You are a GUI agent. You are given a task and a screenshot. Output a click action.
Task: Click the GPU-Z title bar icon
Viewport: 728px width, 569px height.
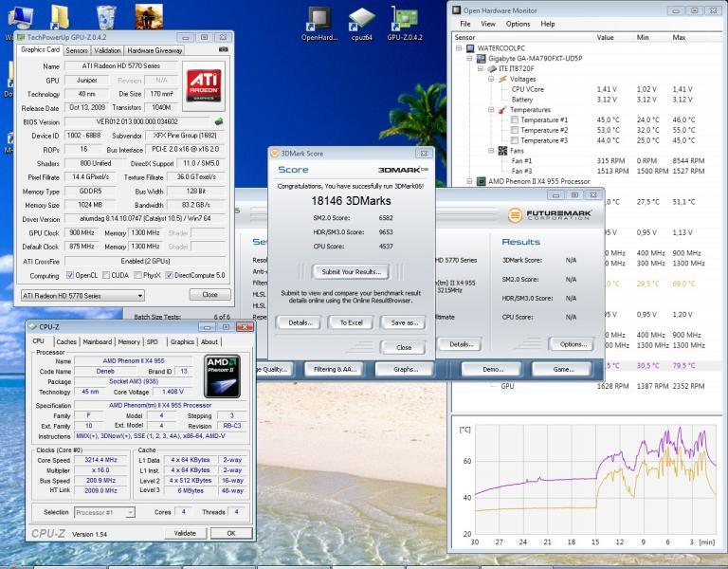[21, 37]
